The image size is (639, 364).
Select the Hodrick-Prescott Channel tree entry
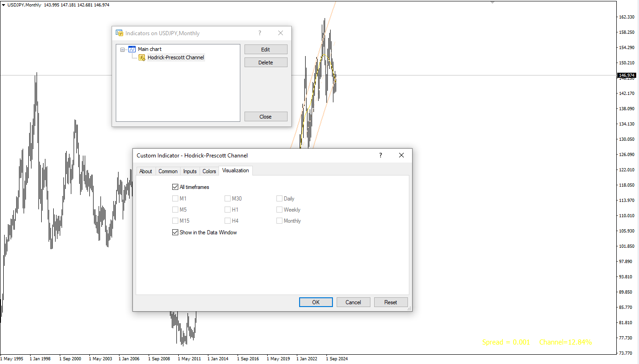click(x=175, y=57)
